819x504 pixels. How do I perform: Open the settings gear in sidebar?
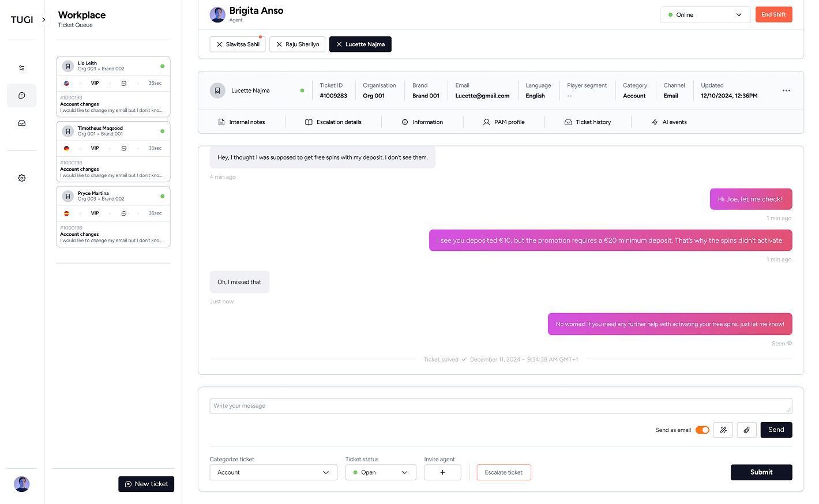[22, 178]
